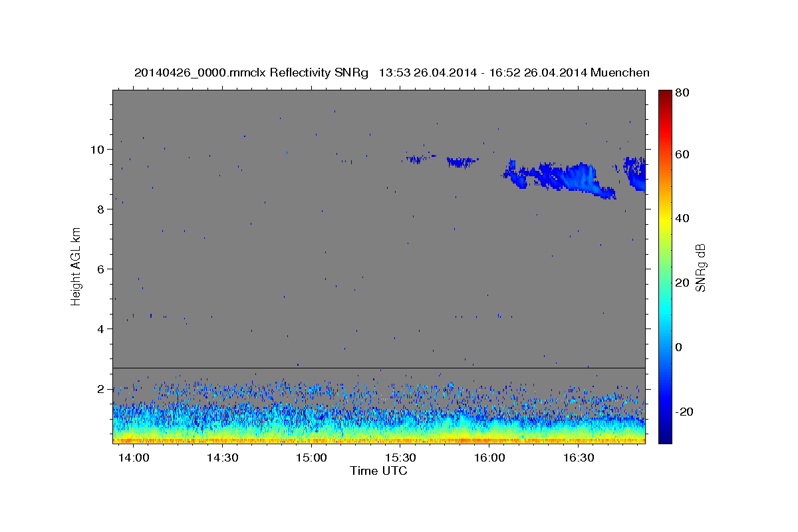Screen dimensions: 798x532
Task: Click the 'Time UTC' axis label
Action: coord(378,471)
